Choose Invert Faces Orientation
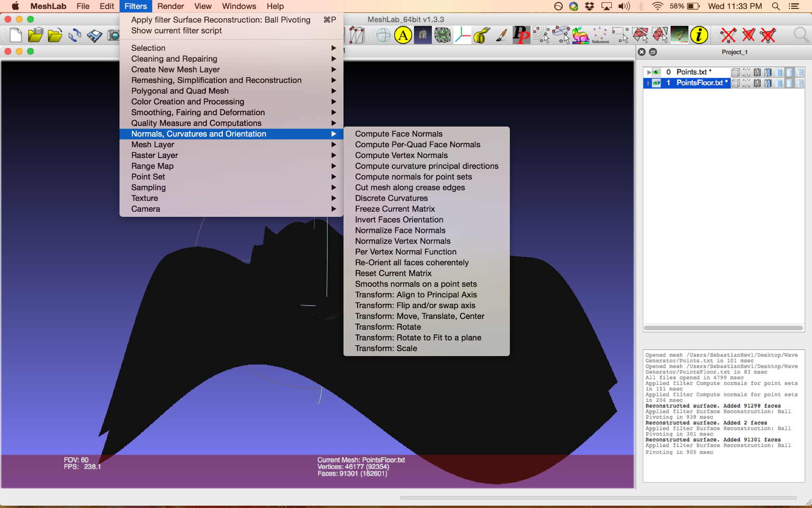This screenshot has height=508, width=812. (x=426, y=220)
